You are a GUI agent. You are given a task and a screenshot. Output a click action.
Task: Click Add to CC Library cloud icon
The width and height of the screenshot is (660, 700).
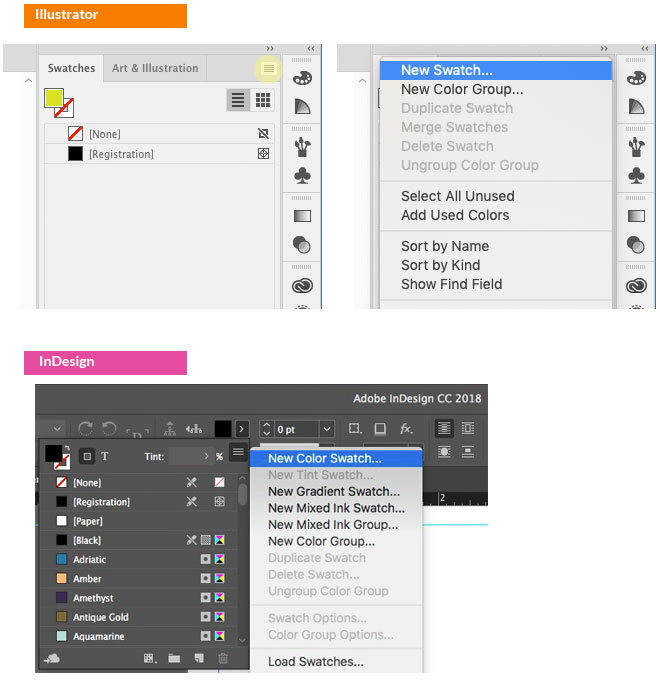(52, 658)
